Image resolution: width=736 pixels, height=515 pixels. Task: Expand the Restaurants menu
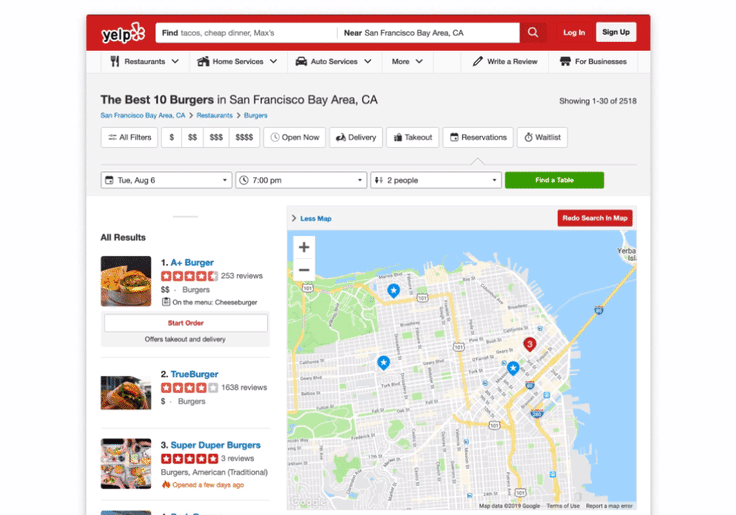tap(144, 61)
